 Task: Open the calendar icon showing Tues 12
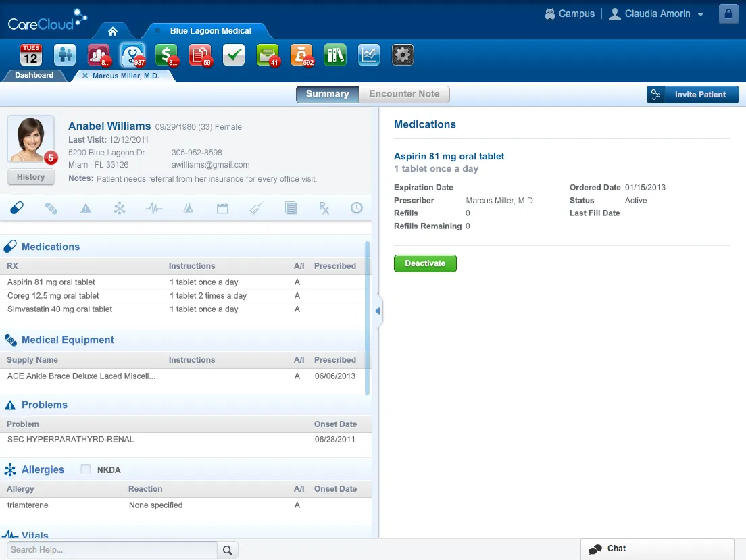(31, 55)
